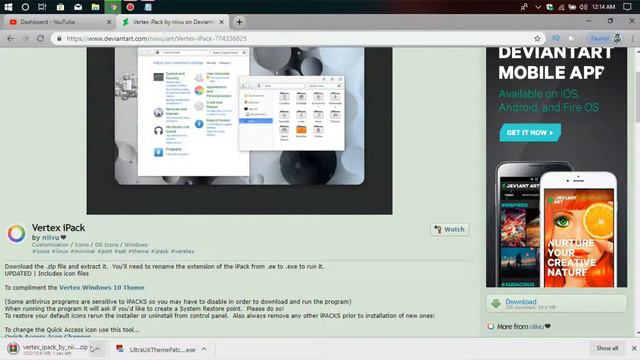640x360 pixels.
Task: Open the People icon in system tray
Action: tap(524, 7)
